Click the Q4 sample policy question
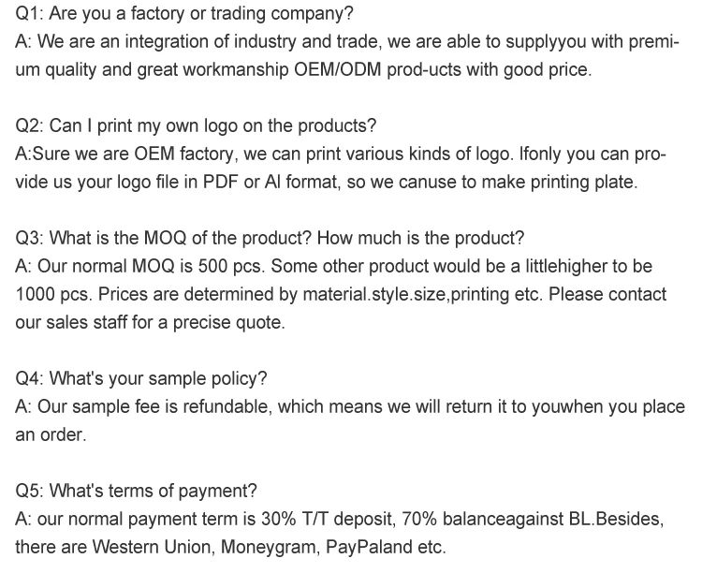 click(x=141, y=378)
